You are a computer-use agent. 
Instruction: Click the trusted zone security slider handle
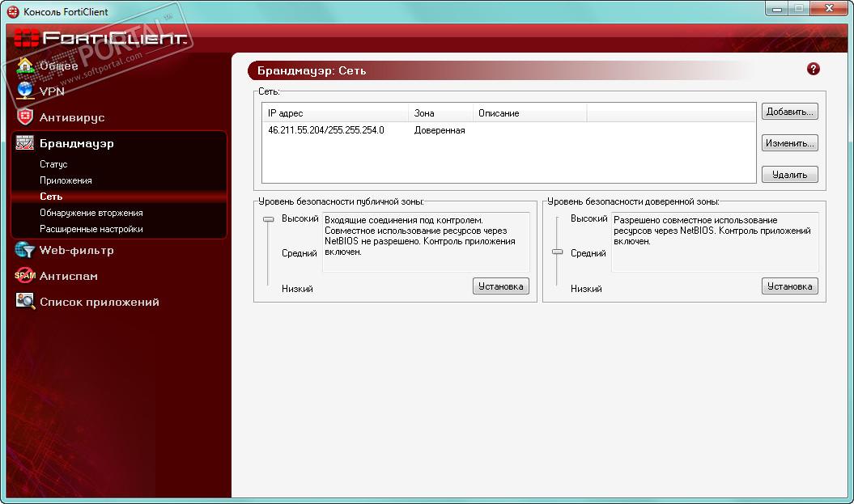click(x=557, y=252)
